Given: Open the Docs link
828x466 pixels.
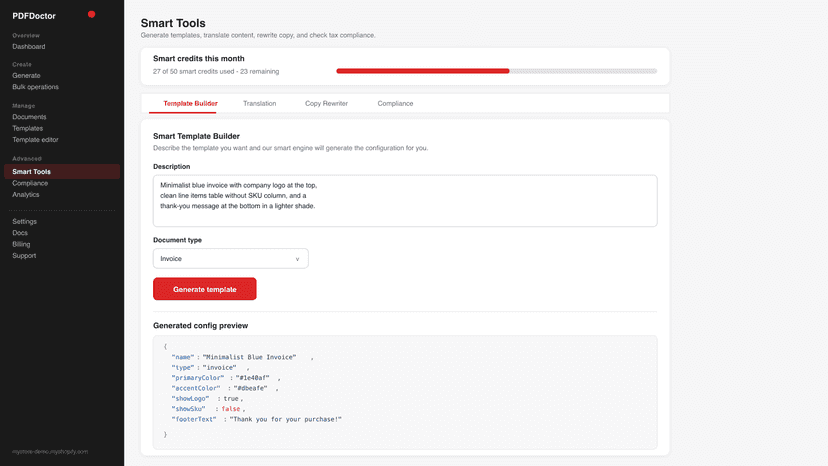Looking at the screenshot, I should click(x=20, y=233).
